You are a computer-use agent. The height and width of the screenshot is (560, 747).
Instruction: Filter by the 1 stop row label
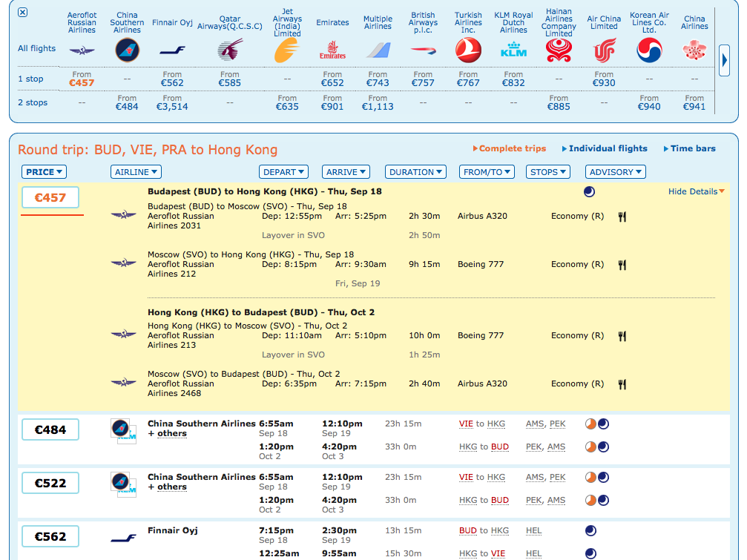pos(30,79)
